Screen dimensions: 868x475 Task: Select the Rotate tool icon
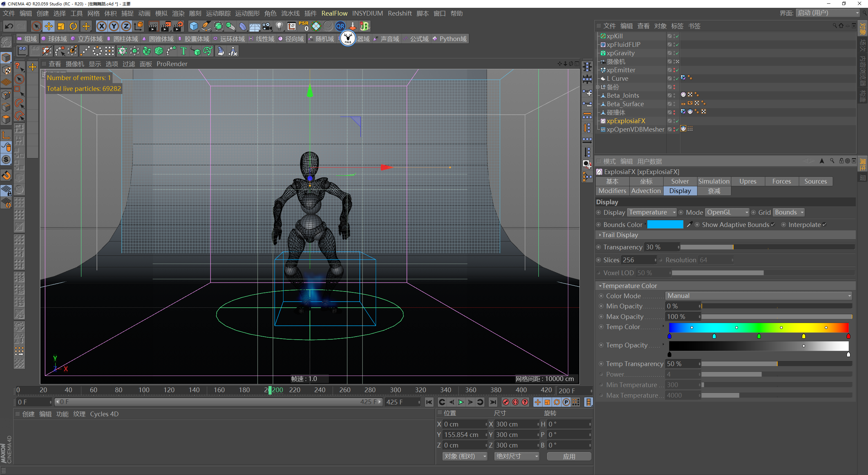73,26
